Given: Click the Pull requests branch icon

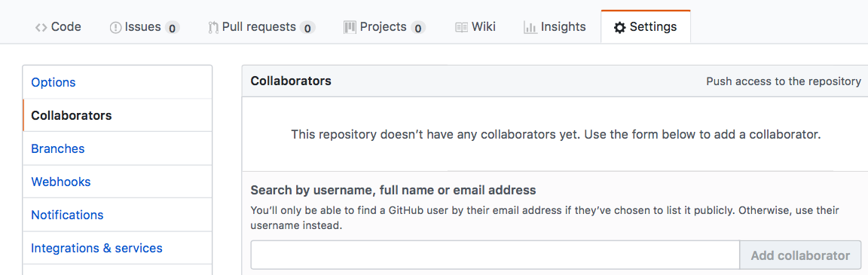Looking at the screenshot, I should [x=213, y=27].
